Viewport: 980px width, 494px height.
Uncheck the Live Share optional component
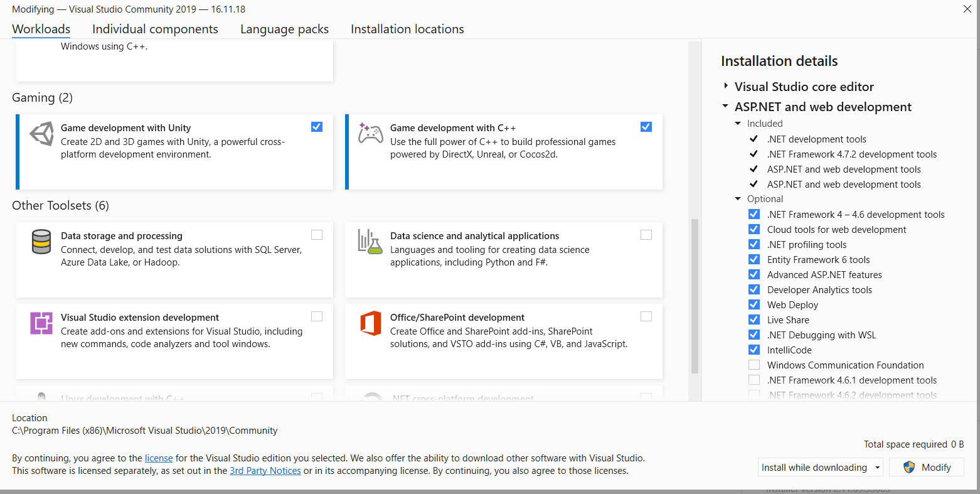754,319
